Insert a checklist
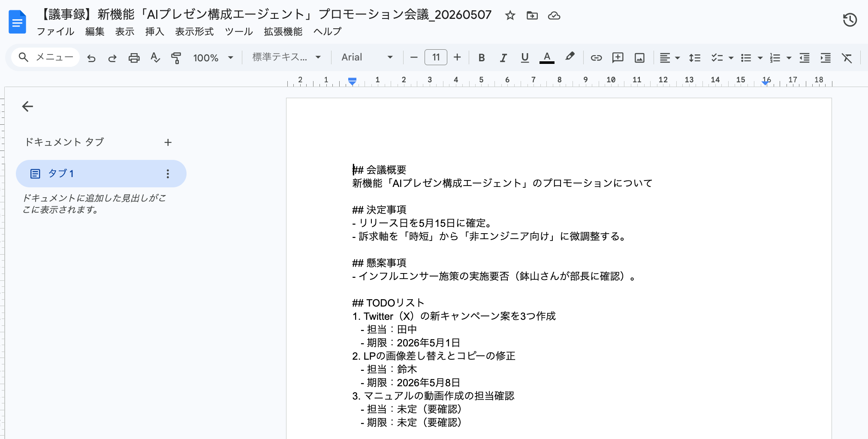The width and height of the screenshot is (868, 439). click(x=717, y=58)
